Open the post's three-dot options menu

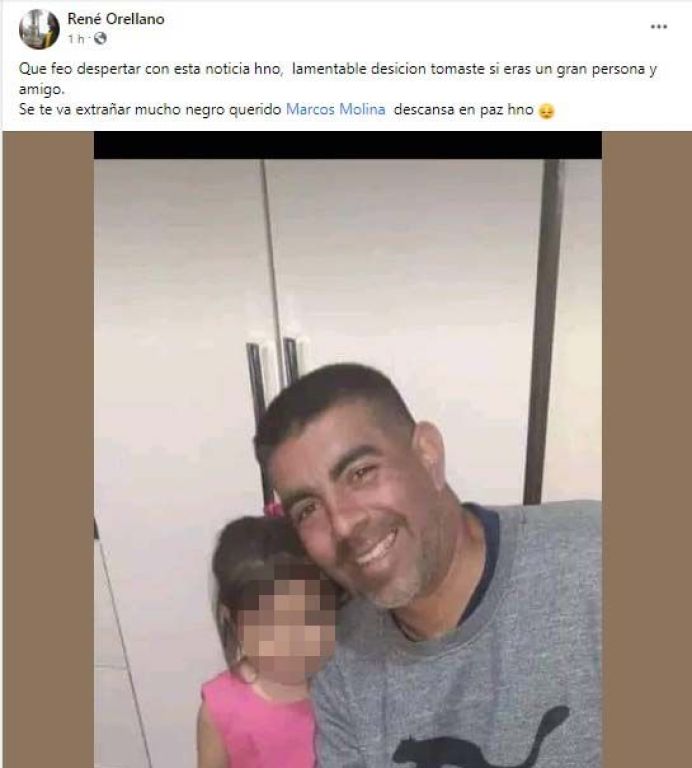point(659,26)
